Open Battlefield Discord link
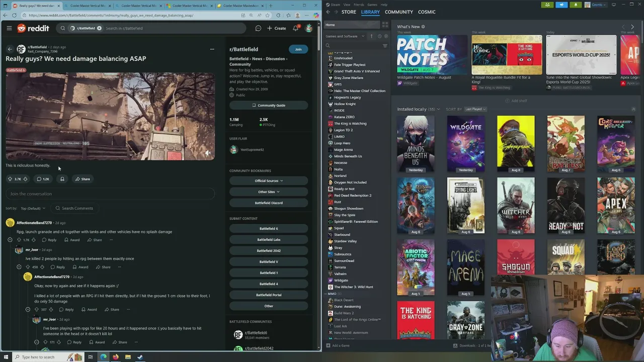The image size is (644, 362). (269, 203)
